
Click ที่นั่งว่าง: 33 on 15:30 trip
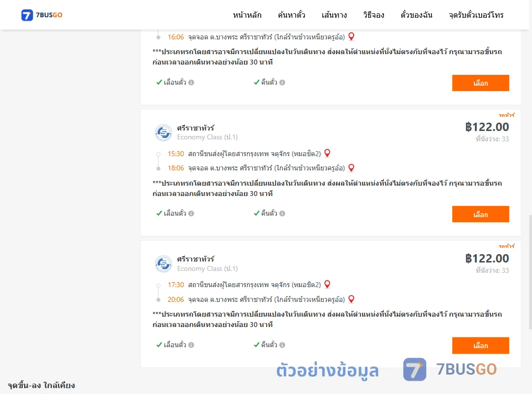click(x=492, y=139)
